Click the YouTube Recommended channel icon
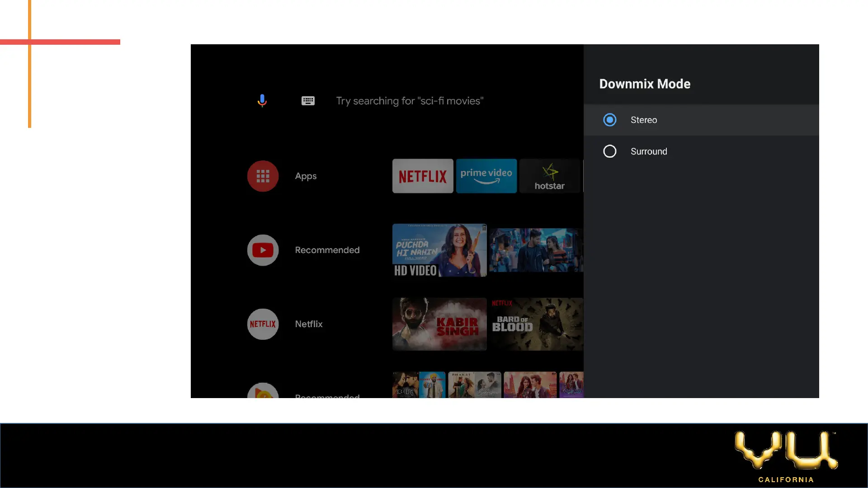The height and width of the screenshot is (488, 868). click(263, 250)
